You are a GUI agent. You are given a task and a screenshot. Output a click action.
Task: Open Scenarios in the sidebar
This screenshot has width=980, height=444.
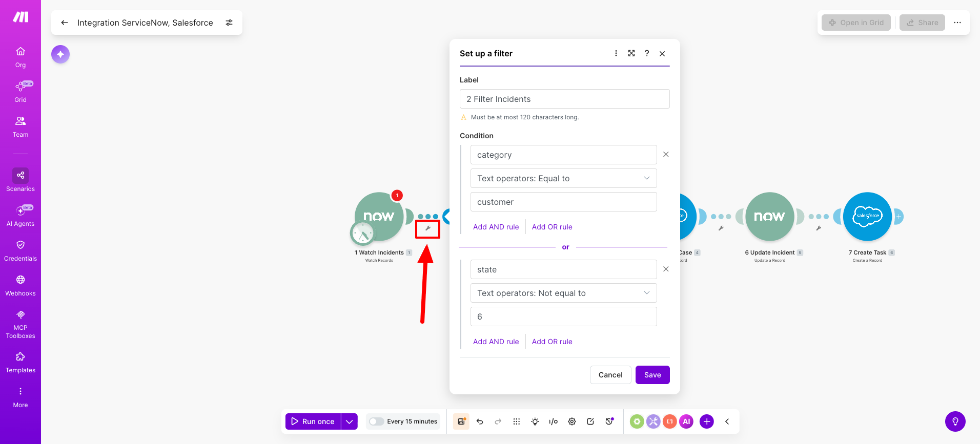[x=21, y=180]
